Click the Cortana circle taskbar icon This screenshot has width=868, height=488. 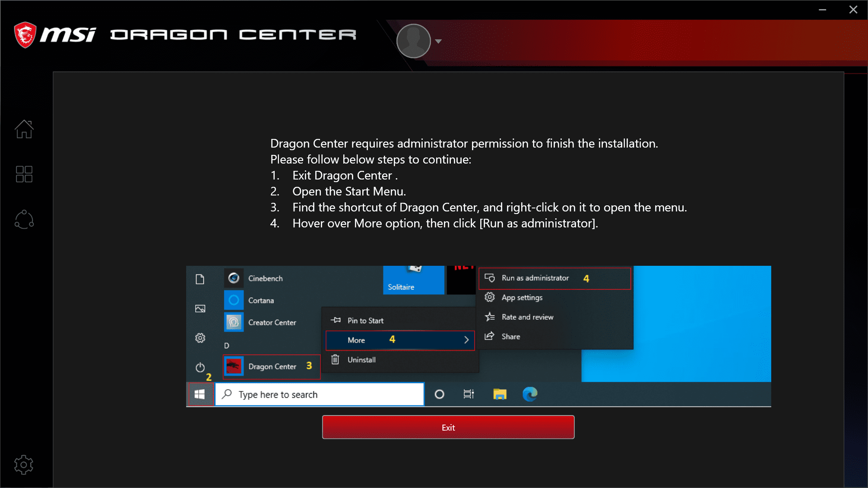pos(439,394)
